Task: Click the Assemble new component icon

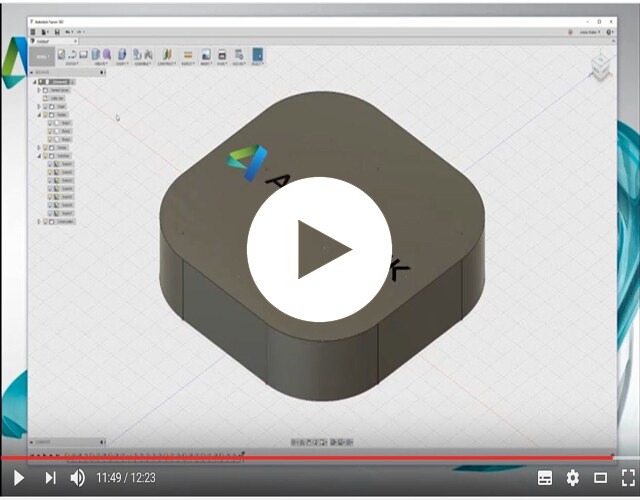Action: click(x=138, y=54)
